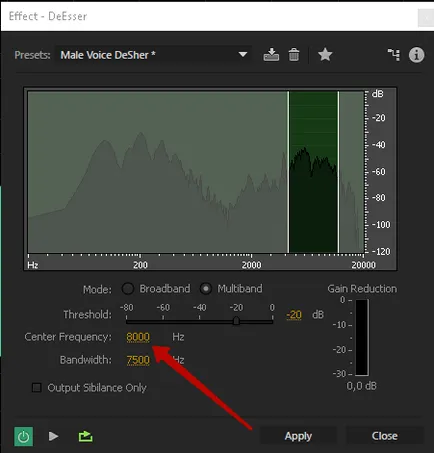Image resolution: width=434 pixels, height=453 pixels.
Task: Click the left edge of the sibilance band
Action: point(289,172)
